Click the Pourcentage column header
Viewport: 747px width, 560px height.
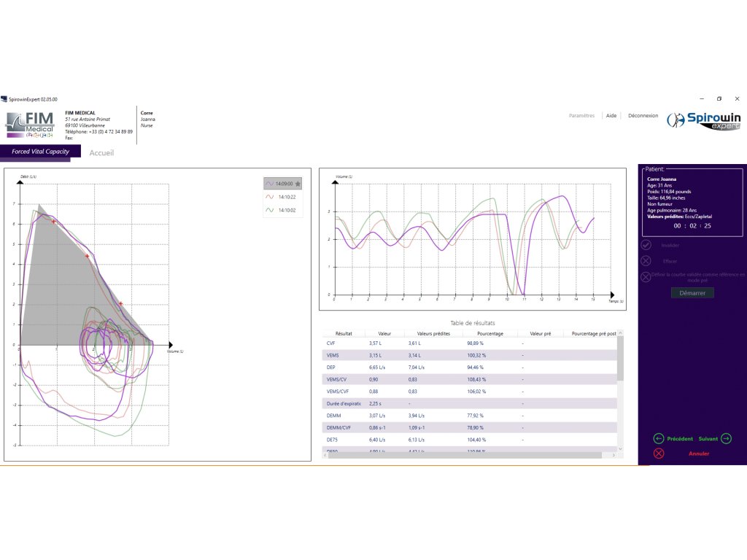pos(490,333)
